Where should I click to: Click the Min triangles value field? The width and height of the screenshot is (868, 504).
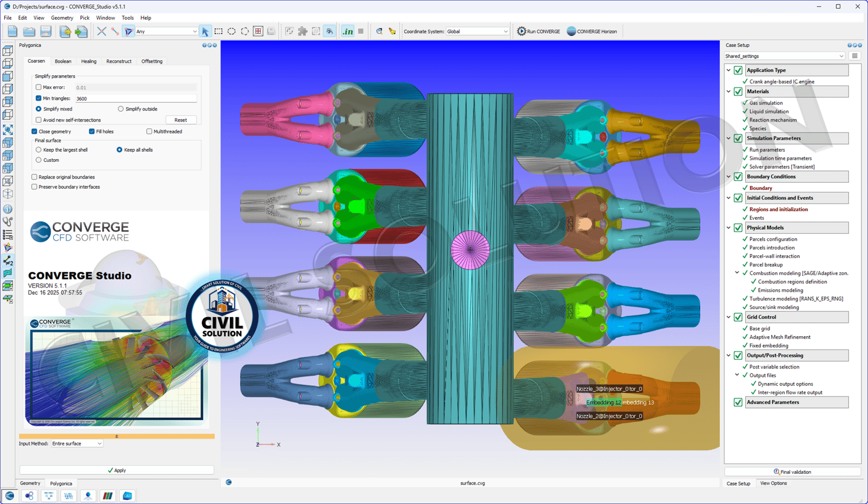(x=136, y=98)
